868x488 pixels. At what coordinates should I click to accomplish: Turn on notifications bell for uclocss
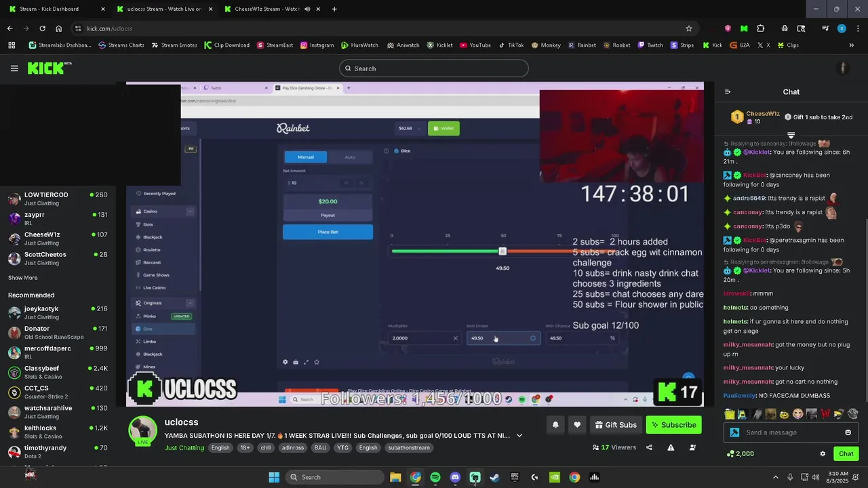(x=555, y=425)
